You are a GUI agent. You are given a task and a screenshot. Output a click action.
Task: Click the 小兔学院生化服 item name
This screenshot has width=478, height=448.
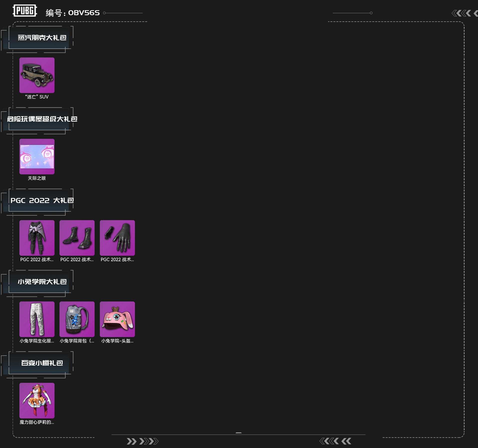point(37,341)
